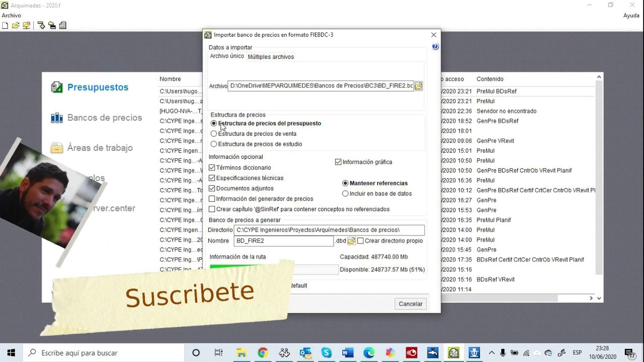The width and height of the screenshot is (644, 362).
Task: Click the Windows search box
Action: (103, 353)
